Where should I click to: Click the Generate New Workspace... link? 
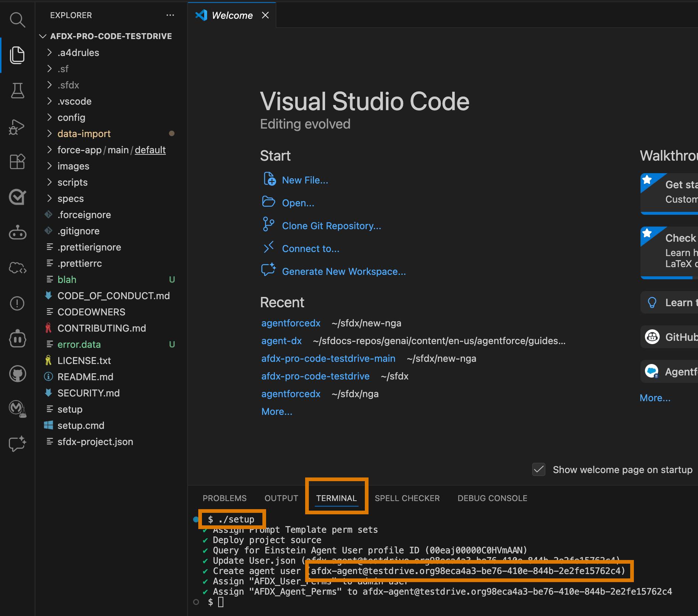coord(344,272)
